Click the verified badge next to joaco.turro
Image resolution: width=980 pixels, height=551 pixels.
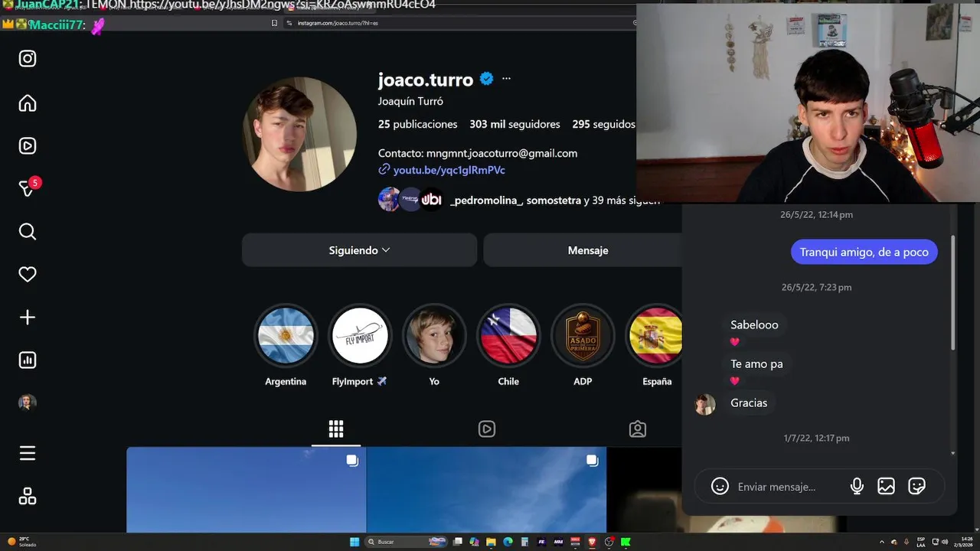tap(486, 79)
